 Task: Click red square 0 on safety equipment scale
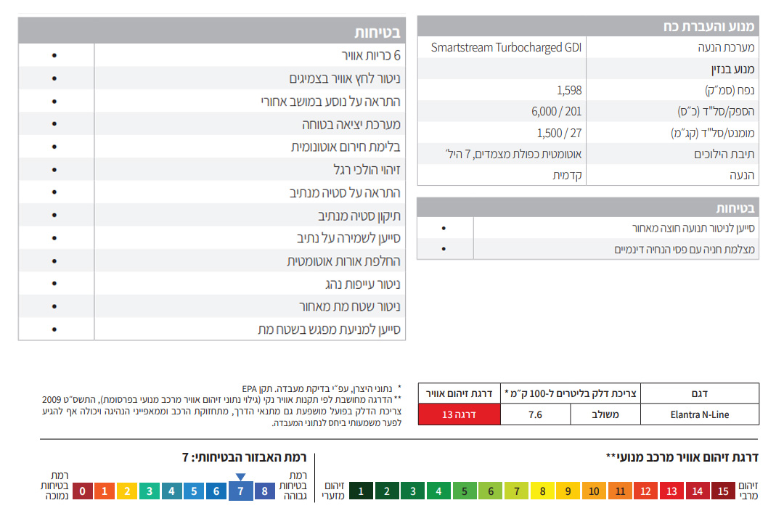(x=83, y=491)
